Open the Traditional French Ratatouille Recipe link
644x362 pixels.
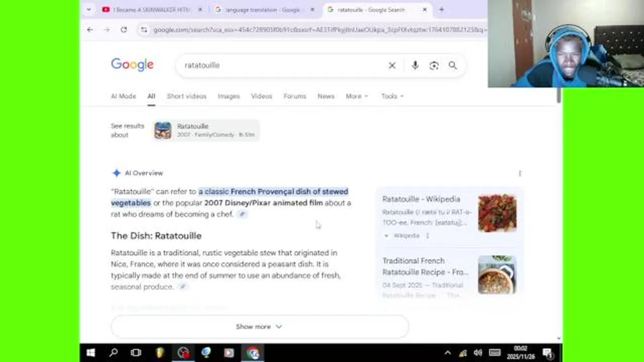[425, 266]
